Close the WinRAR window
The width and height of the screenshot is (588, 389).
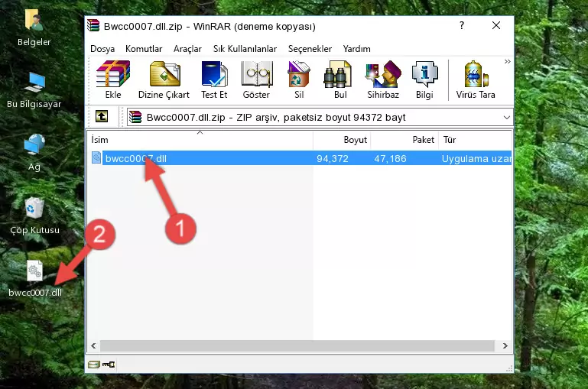coord(496,25)
